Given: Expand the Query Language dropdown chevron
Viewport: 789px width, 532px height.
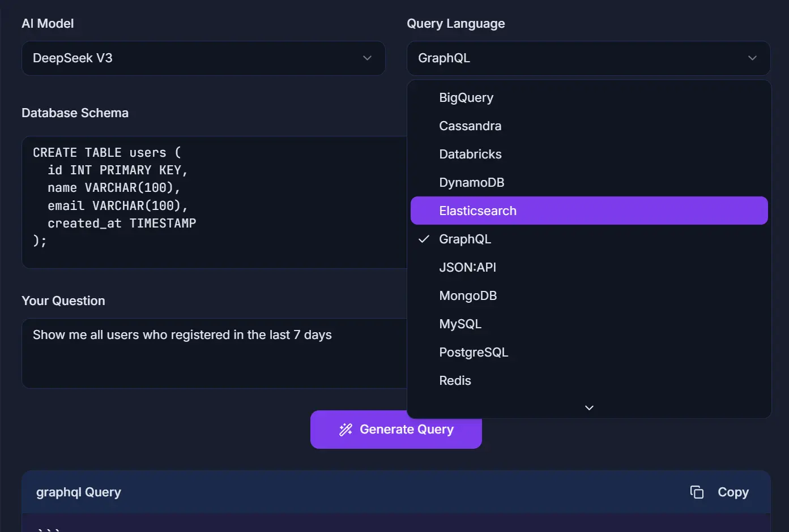Looking at the screenshot, I should tap(752, 58).
